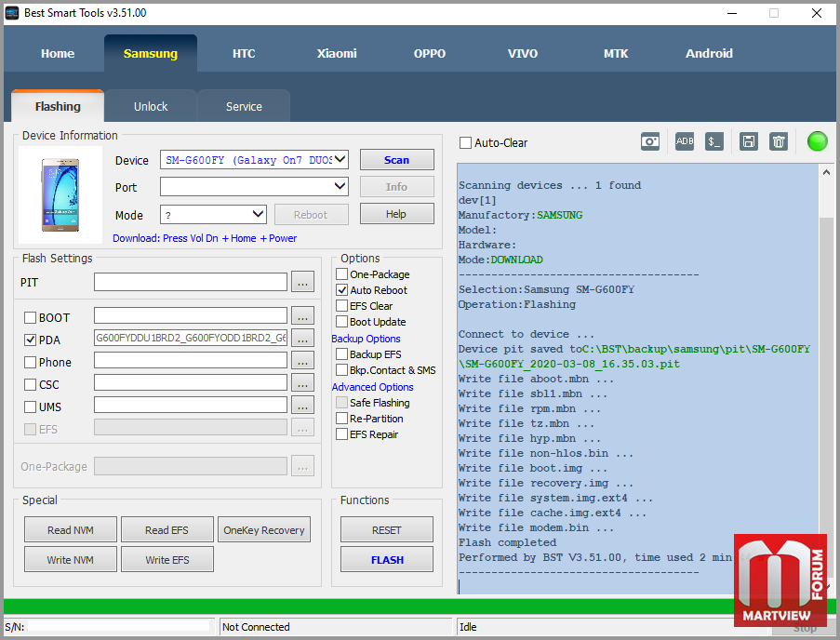Click the Write EFS button
The width and height of the screenshot is (840, 640).
pyautogui.click(x=167, y=559)
